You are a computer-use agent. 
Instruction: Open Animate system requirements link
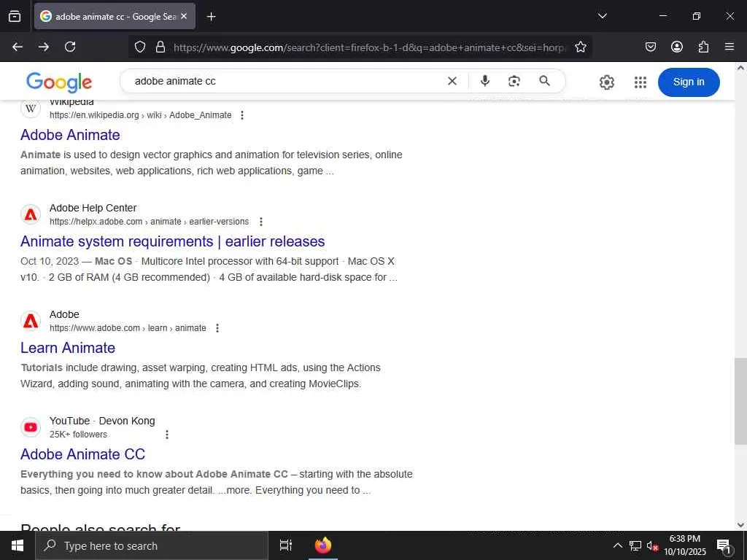(x=172, y=241)
